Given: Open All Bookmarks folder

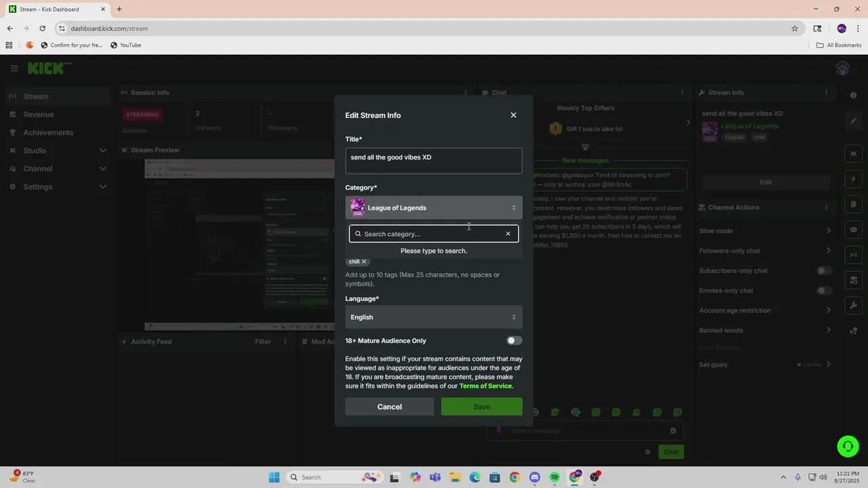Looking at the screenshot, I should (839, 45).
